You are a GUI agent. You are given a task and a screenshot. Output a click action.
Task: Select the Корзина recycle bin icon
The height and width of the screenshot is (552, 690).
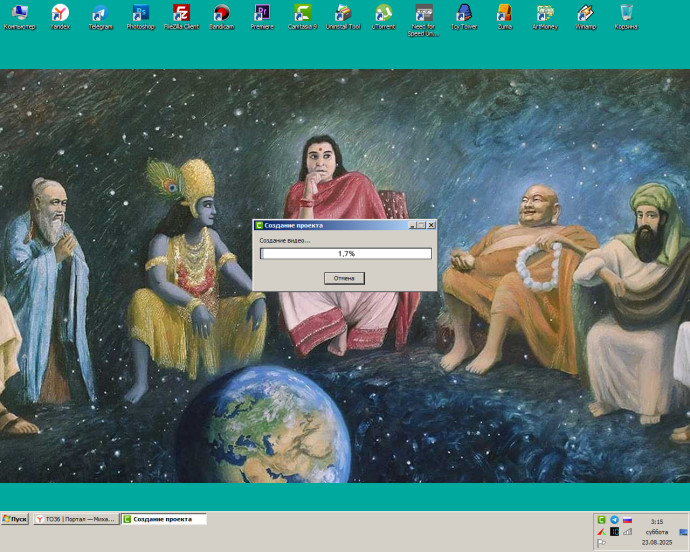tap(626, 17)
